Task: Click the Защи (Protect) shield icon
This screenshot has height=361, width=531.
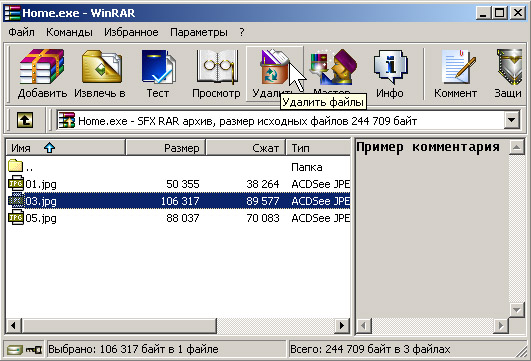Action: [509, 67]
